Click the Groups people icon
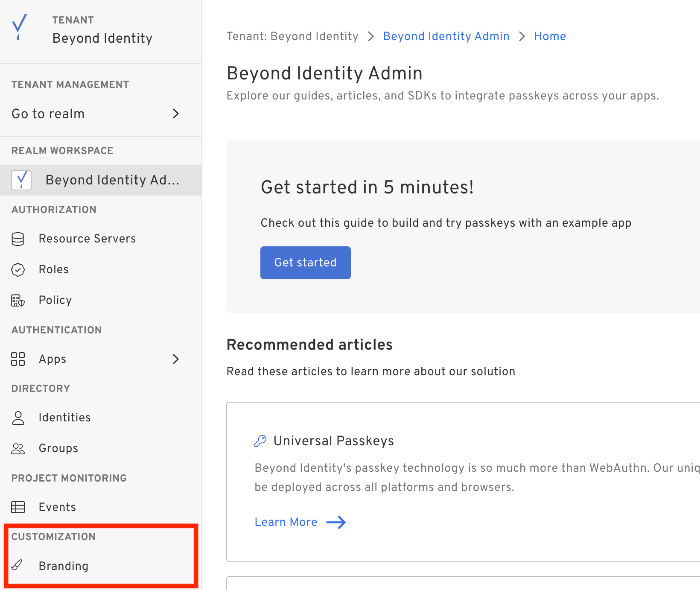The width and height of the screenshot is (700, 590). click(x=18, y=448)
